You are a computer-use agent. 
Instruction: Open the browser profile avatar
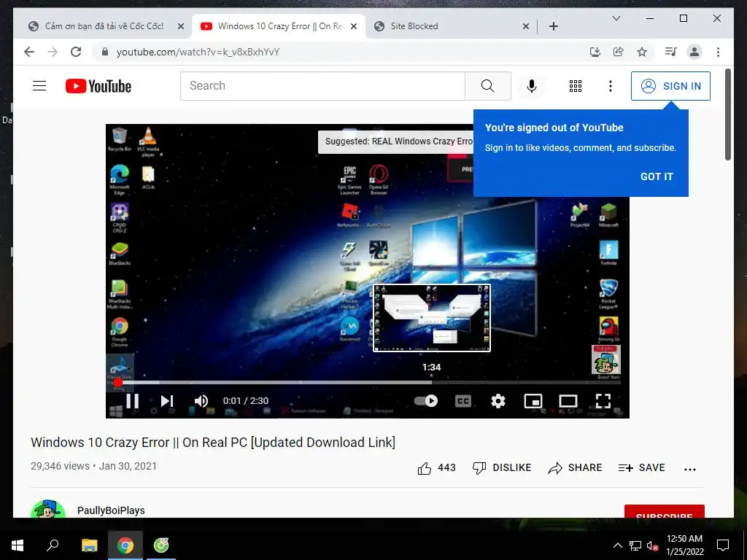tap(694, 52)
